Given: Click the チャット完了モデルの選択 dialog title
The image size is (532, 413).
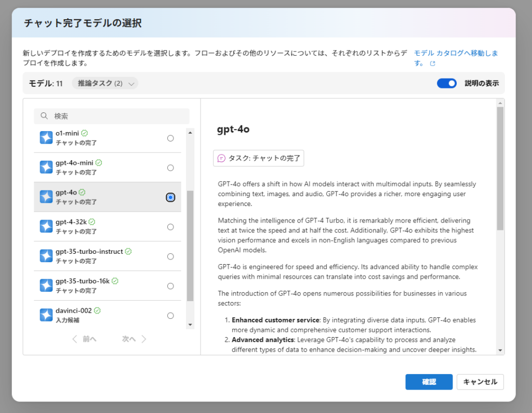Looking at the screenshot, I should pos(83,23).
